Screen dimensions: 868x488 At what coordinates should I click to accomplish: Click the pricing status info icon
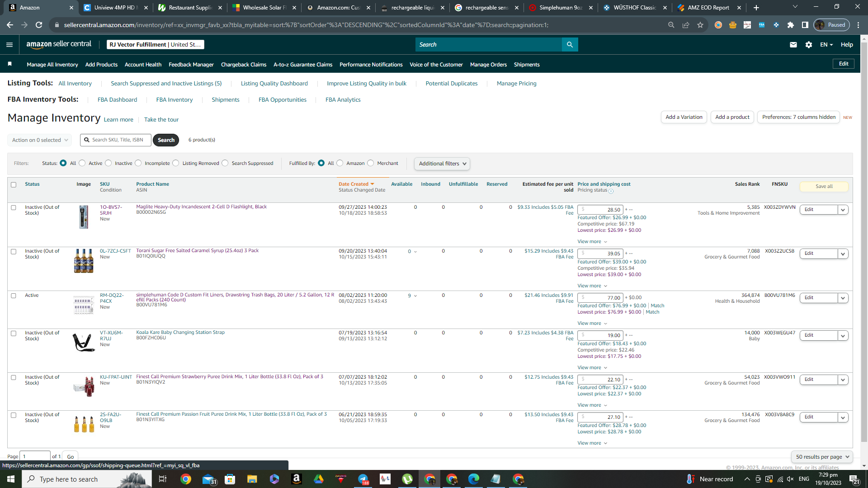pyautogui.click(x=611, y=191)
